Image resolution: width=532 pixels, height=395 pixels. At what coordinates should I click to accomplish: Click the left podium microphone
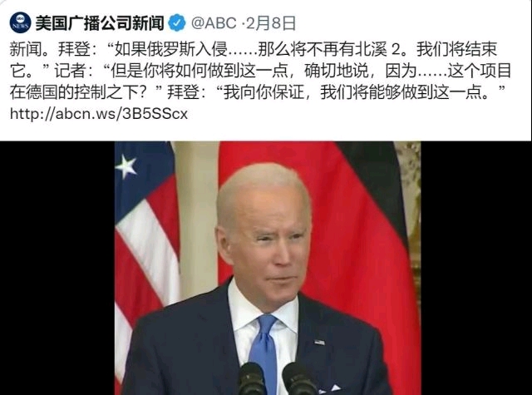click(251, 378)
